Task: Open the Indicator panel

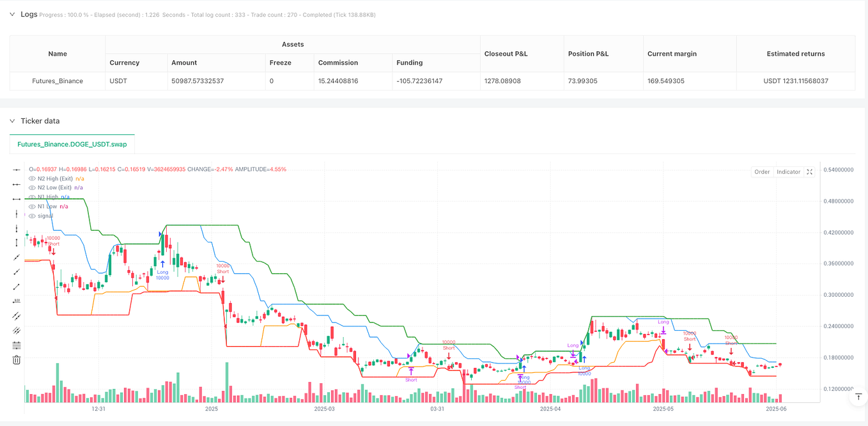Action: pyautogui.click(x=788, y=171)
